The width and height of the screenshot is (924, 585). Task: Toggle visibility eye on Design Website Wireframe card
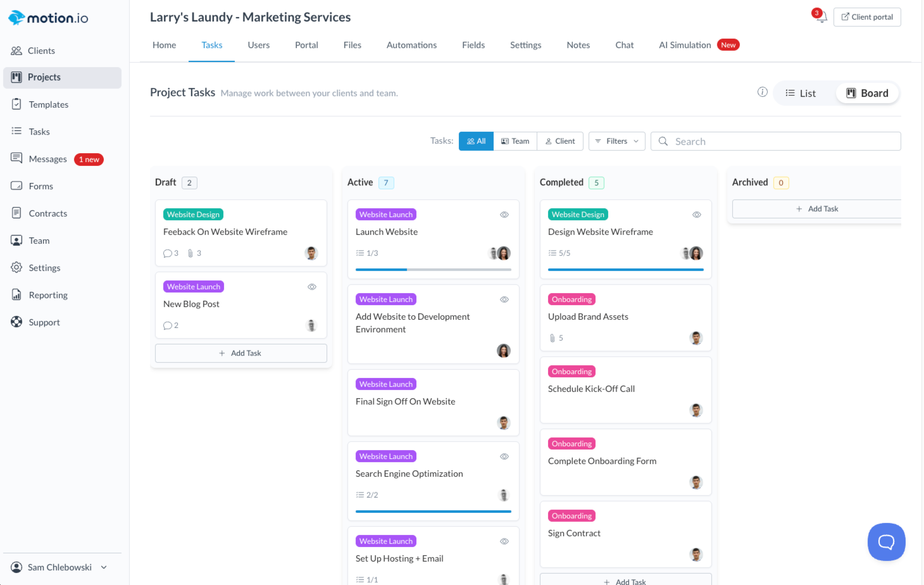pos(696,215)
